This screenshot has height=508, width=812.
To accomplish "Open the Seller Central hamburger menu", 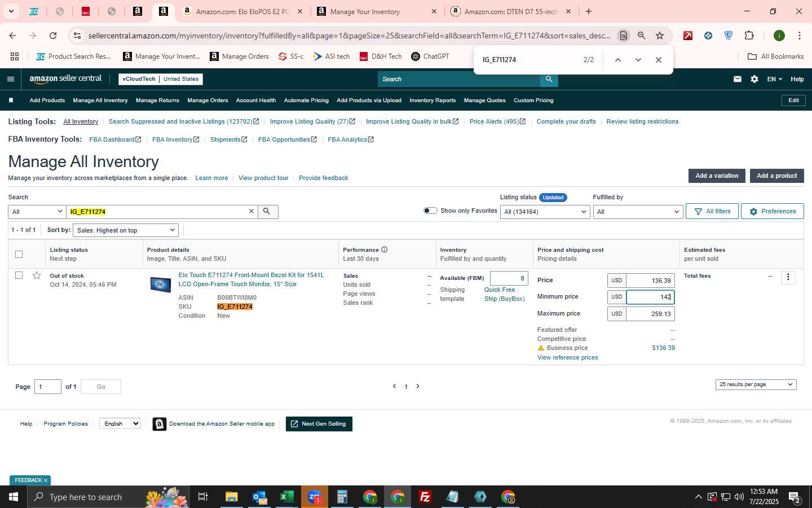I will pyautogui.click(x=10, y=79).
